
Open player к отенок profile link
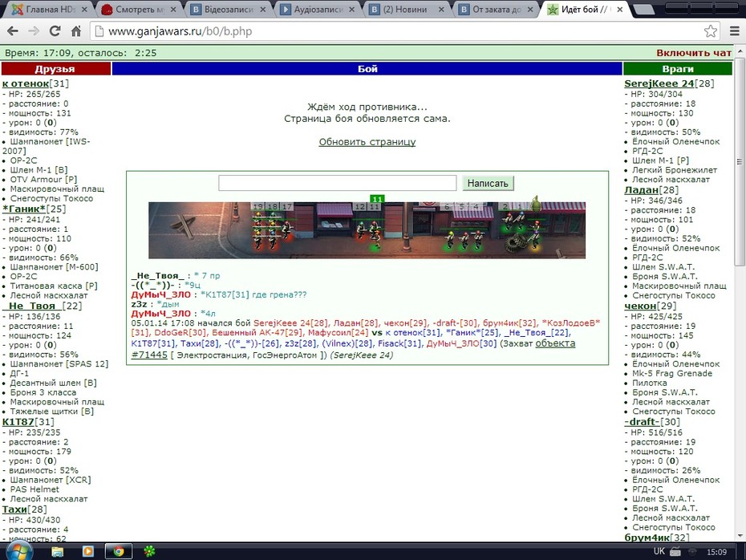(26, 83)
